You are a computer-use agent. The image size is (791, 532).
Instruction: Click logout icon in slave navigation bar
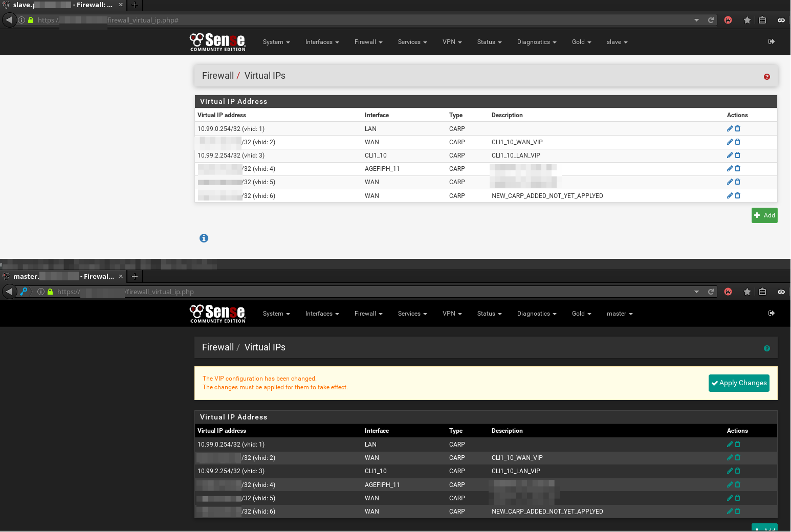pyautogui.click(x=771, y=41)
